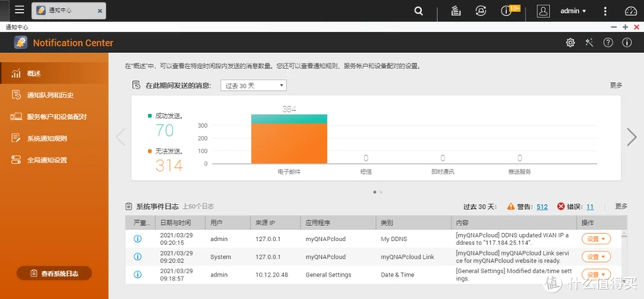Select the first carousel page dot
The image size is (644, 299).
click(374, 192)
